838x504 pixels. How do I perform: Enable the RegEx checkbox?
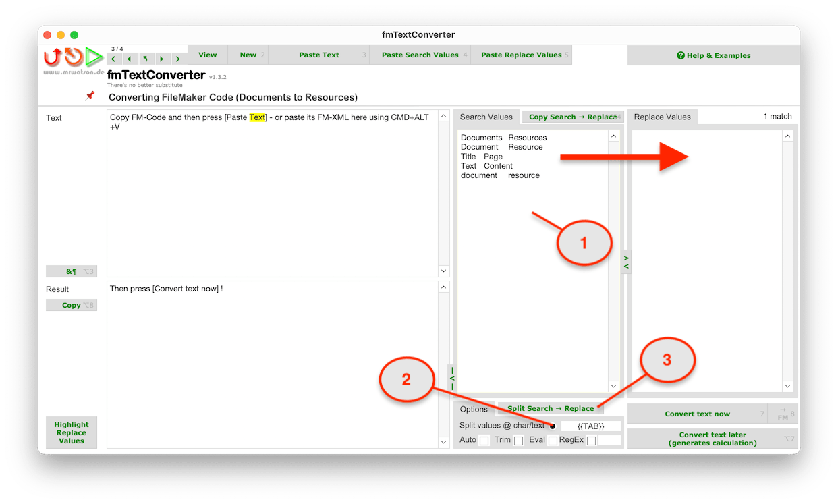click(591, 441)
